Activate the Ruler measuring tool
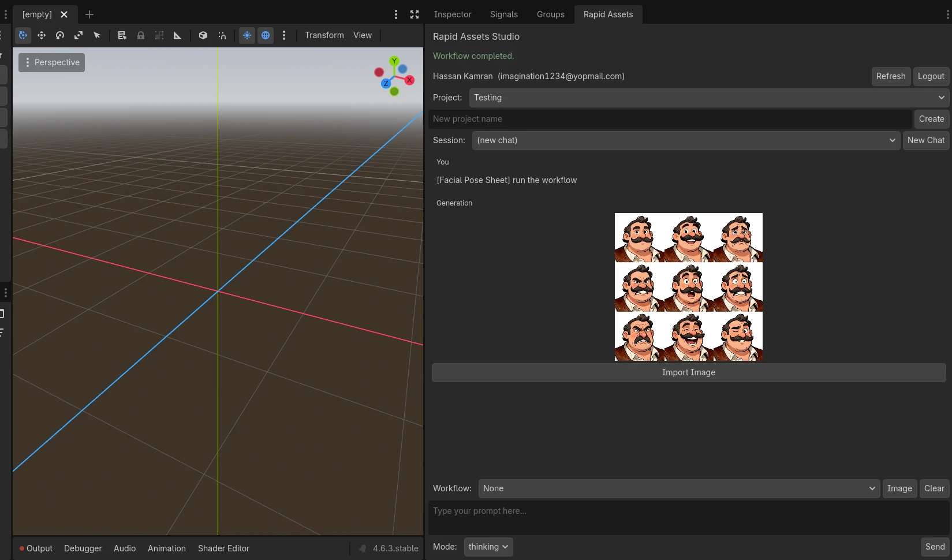The image size is (952, 560). tap(178, 35)
